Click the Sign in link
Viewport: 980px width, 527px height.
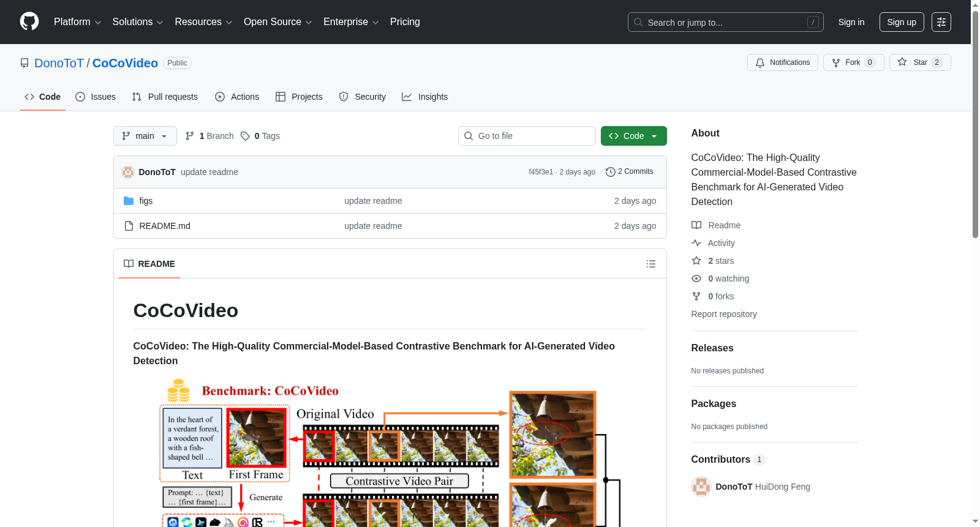[851, 22]
